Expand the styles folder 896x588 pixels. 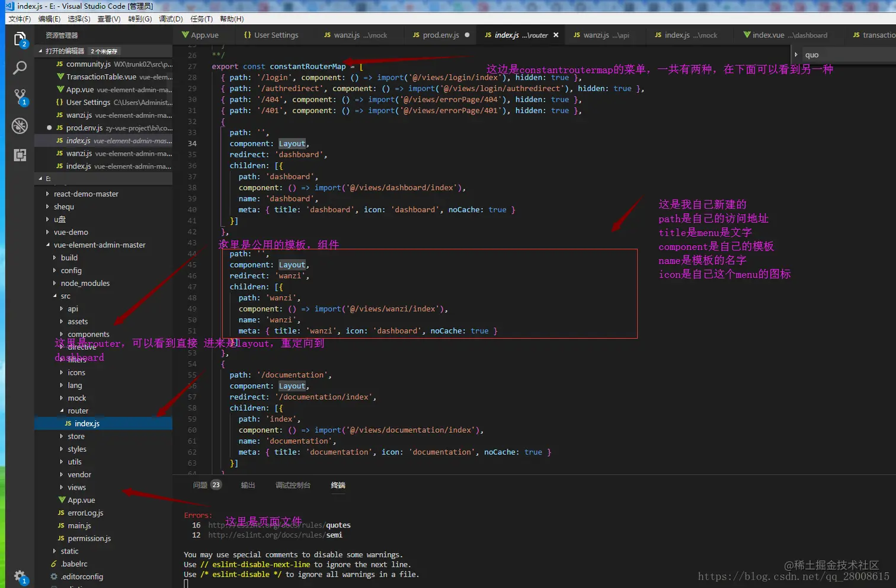[104, 449]
